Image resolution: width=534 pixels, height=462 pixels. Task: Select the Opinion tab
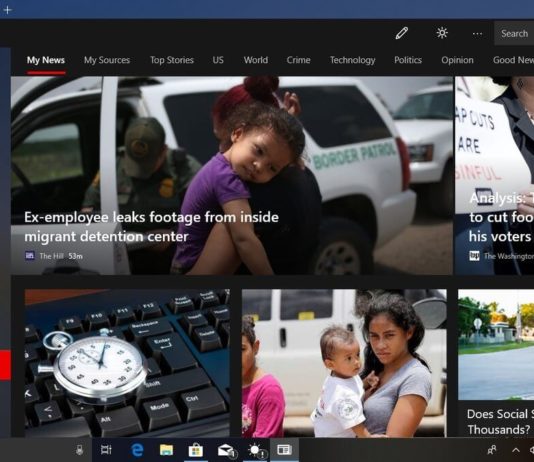[457, 60]
